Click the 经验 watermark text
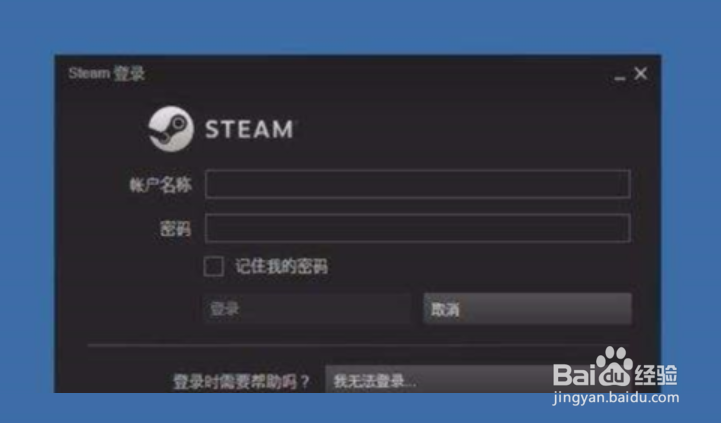This screenshot has width=721, height=423. pyautogui.click(x=656, y=375)
